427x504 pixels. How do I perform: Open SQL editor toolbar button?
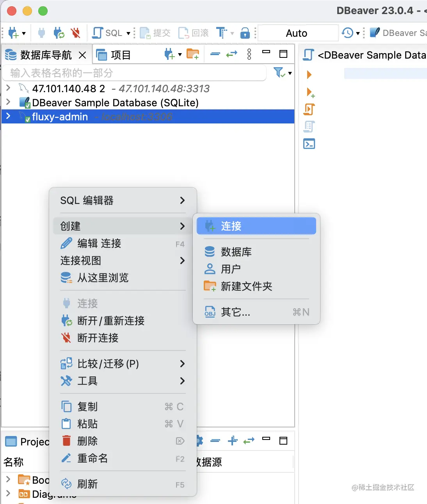pyautogui.click(x=108, y=33)
